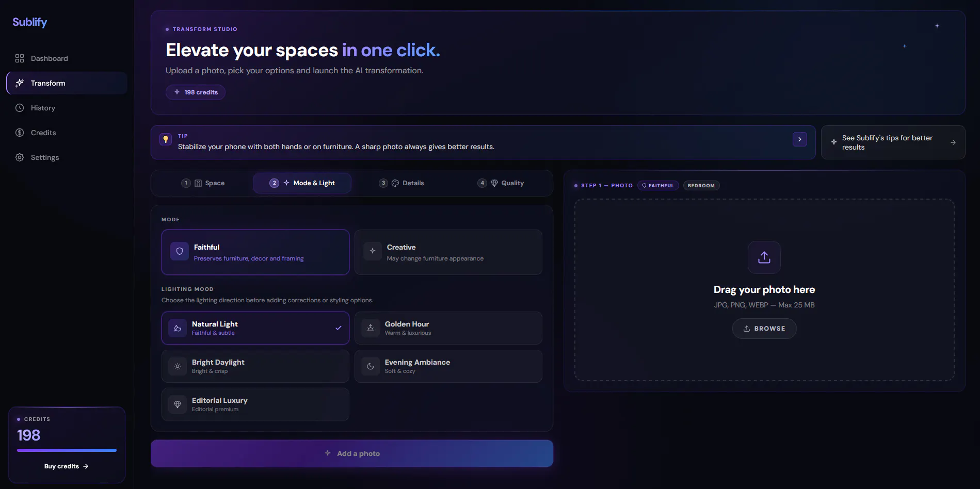This screenshot has height=489, width=980.
Task: Click the Details palette icon
Action: pos(395,183)
